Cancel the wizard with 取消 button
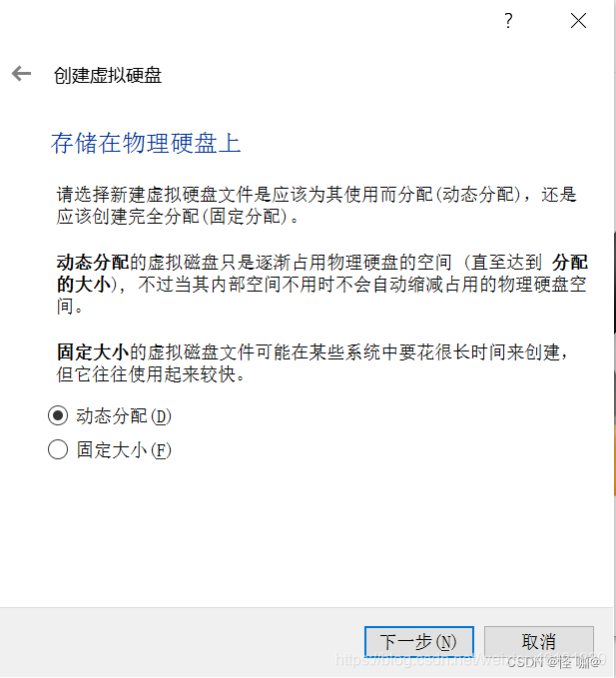Screen dimensions: 616x678 pos(538,642)
